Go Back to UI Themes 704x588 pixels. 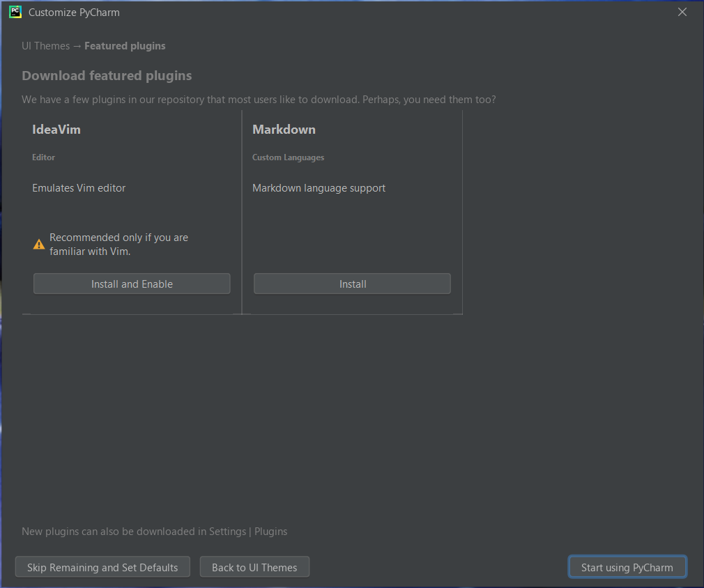(254, 567)
